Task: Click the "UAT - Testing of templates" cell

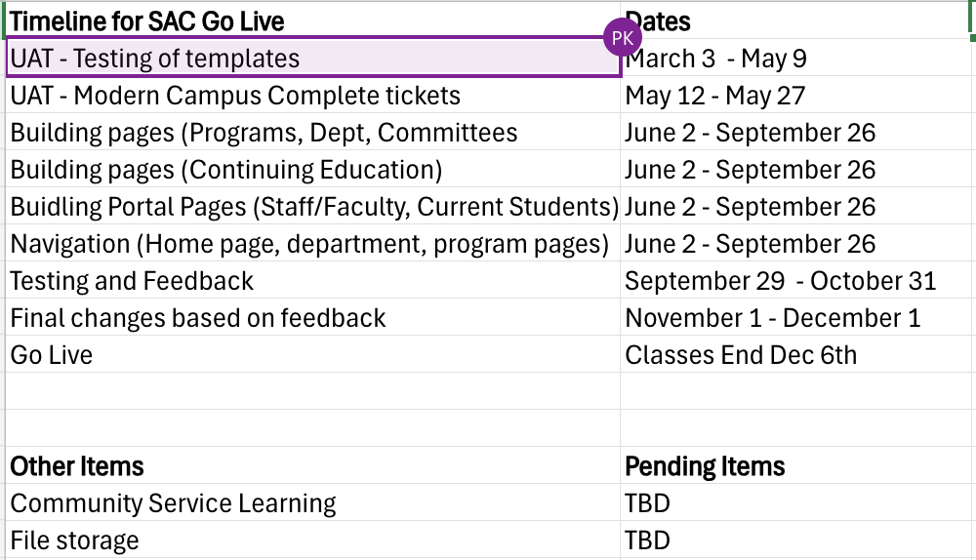Action: tap(155, 59)
